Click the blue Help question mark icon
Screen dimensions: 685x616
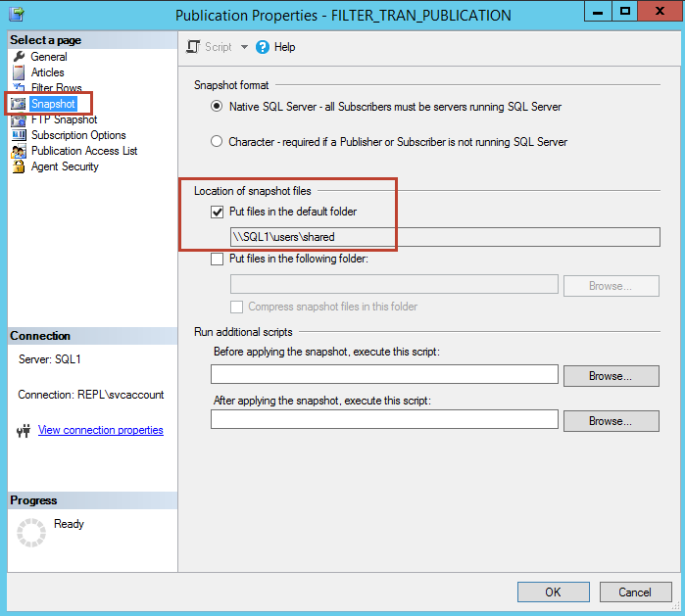point(263,47)
